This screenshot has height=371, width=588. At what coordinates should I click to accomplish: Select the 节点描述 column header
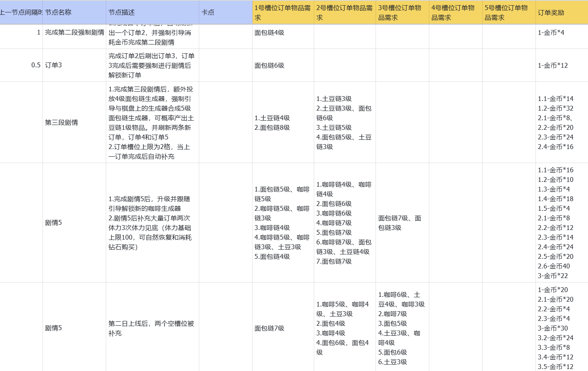[x=152, y=12]
